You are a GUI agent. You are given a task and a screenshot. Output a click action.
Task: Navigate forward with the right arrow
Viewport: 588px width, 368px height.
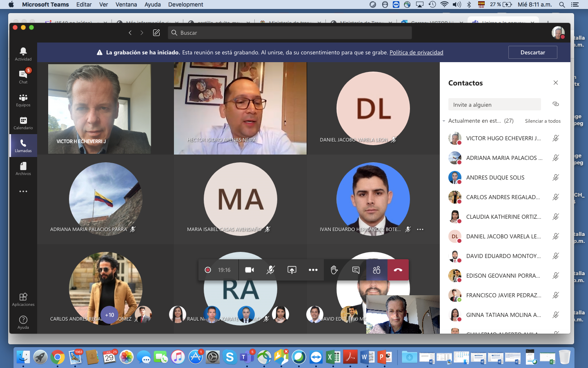pos(142,33)
